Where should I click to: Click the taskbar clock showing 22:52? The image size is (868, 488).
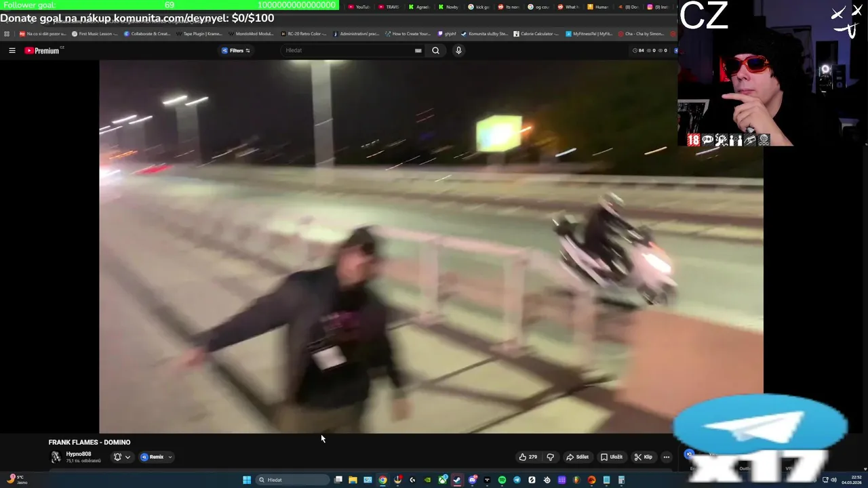pos(850,480)
